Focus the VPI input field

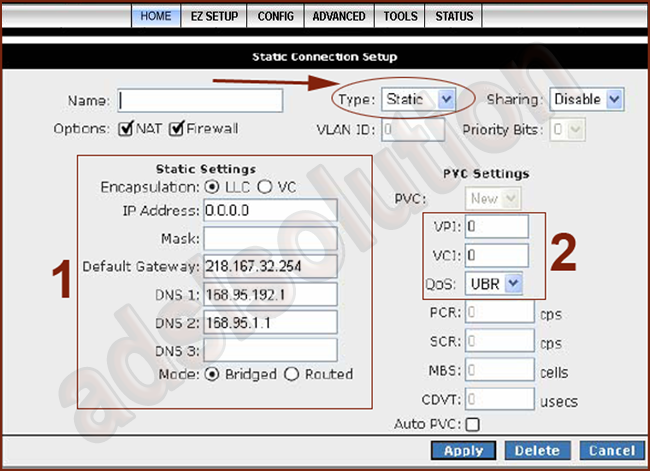pyautogui.click(x=496, y=227)
